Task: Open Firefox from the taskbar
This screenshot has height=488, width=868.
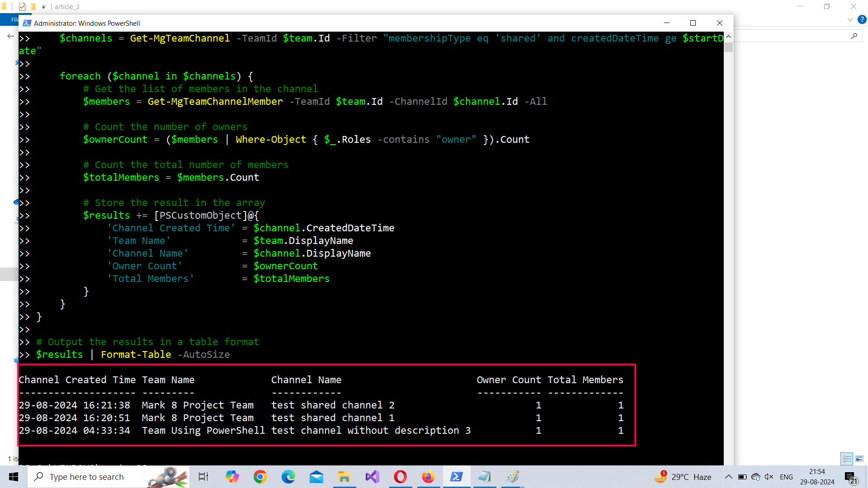Action: tap(428, 477)
